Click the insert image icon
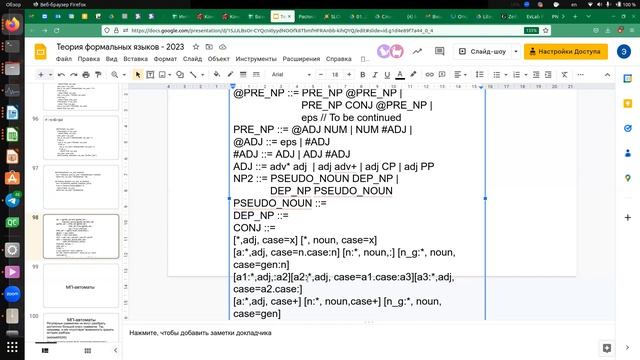Image resolution: width=640 pixels, height=360 pixels. [162, 75]
